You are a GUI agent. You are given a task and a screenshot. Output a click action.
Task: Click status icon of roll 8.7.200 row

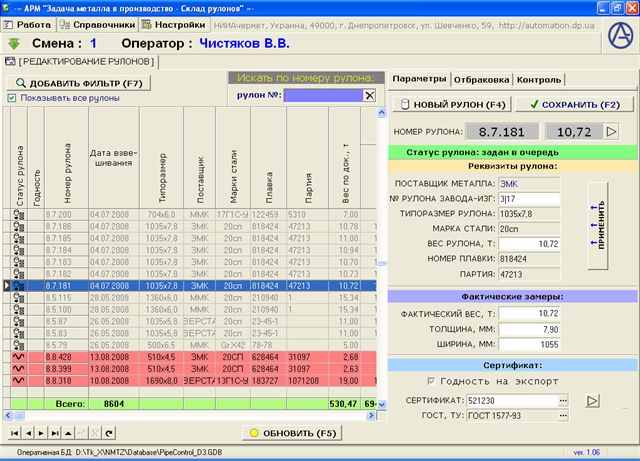click(x=19, y=215)
